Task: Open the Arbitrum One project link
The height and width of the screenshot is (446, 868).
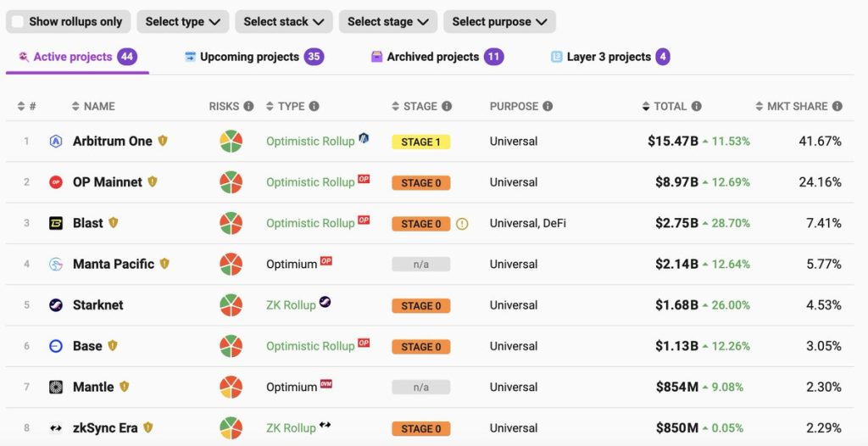Action: (113, 142)
